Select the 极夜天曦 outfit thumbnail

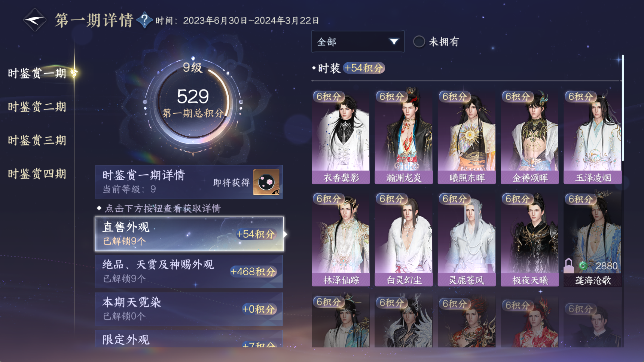point(530,240)
